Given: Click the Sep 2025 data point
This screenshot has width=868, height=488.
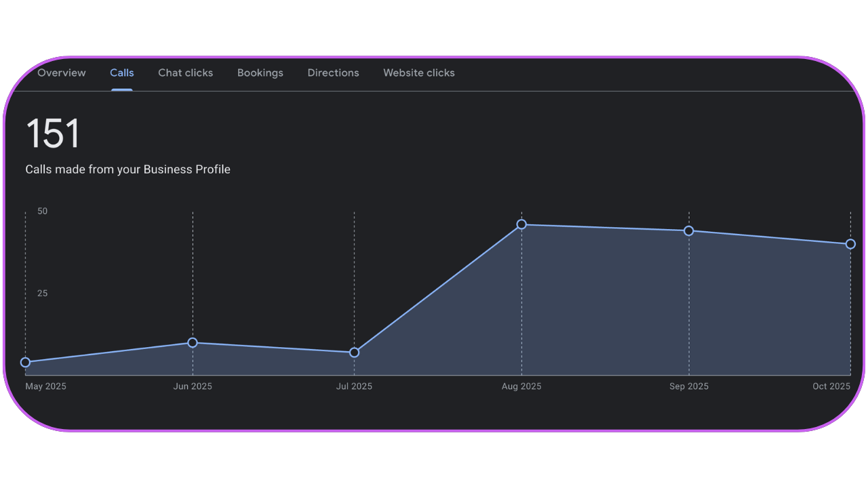Looking at the screenshot, I should [689, 231].
